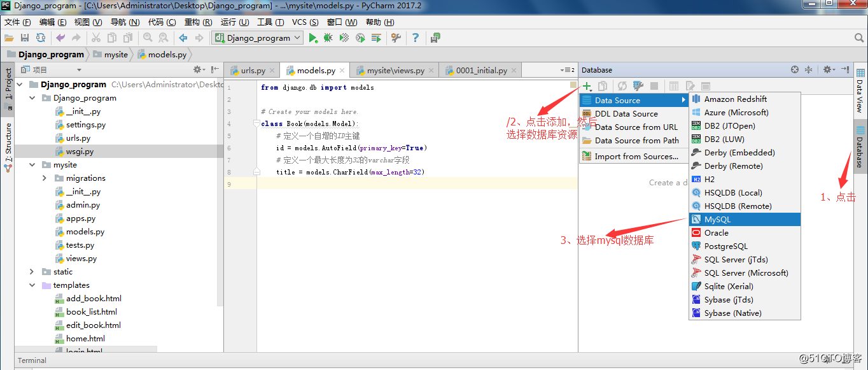Expand the migrations folder
Image resolution: width=868 pixels, height=370 pixels.
45,178
